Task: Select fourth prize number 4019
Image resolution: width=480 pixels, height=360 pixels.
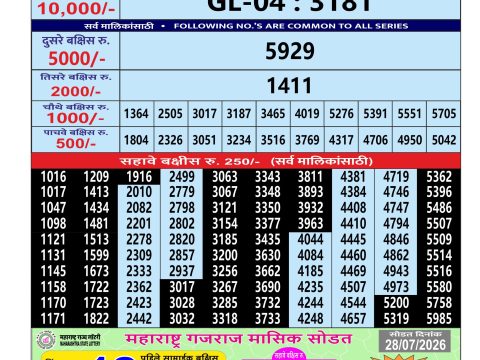Action: tap(307, 114)
